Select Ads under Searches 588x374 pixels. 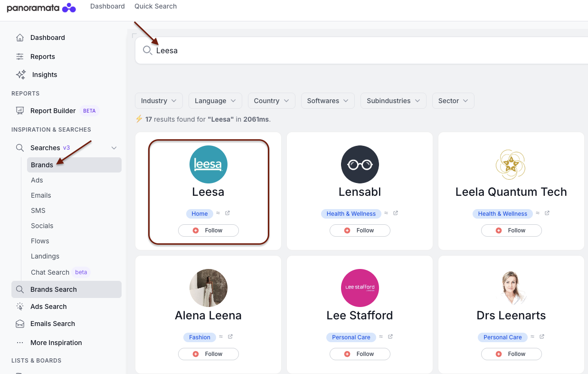[x=37, y=180]
